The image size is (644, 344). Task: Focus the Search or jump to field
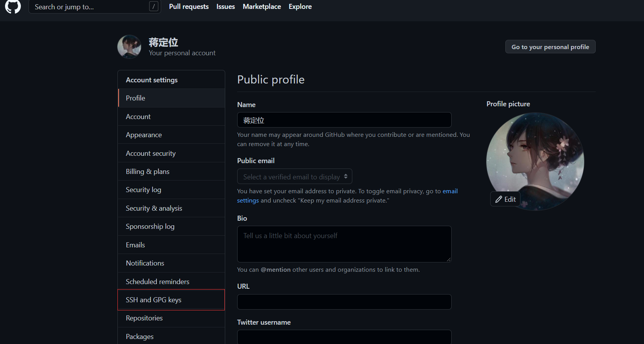pos(95,7)
